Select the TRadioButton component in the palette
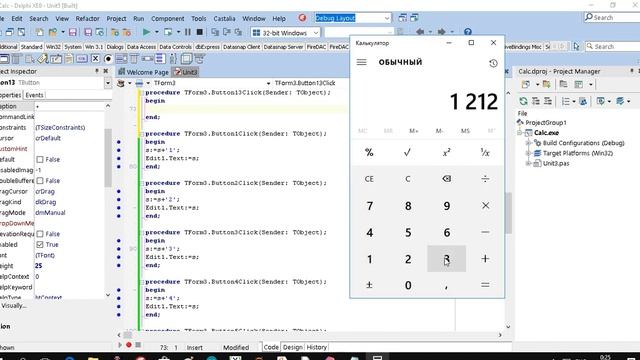640x360 pixels. point(108,59)
